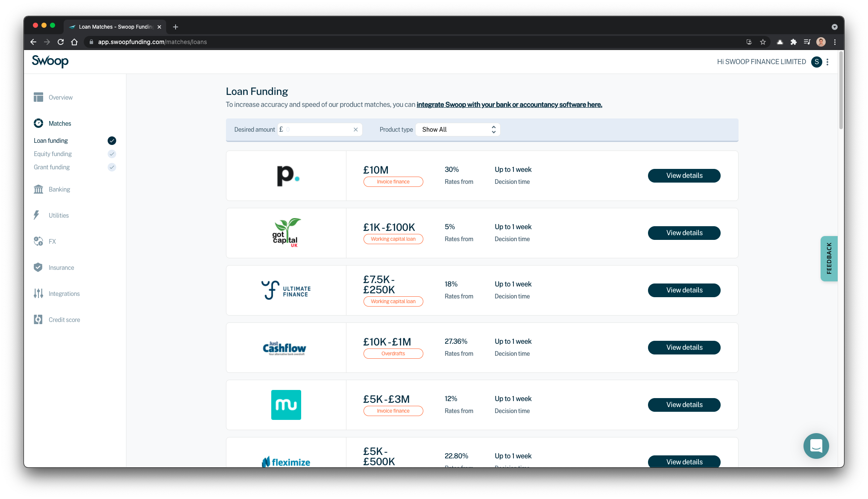Open the Overview sidebar section
This screenshot has height=499, width=868.
click(38, 97)
